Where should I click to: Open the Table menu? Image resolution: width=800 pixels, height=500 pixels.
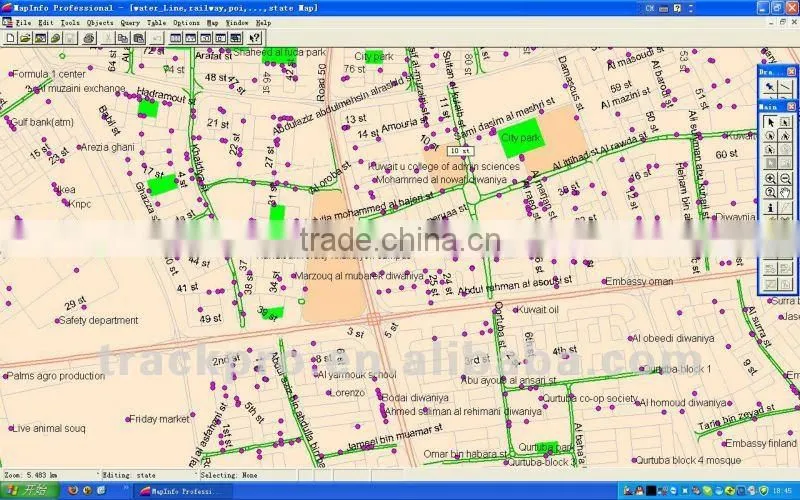click(157, 23)
